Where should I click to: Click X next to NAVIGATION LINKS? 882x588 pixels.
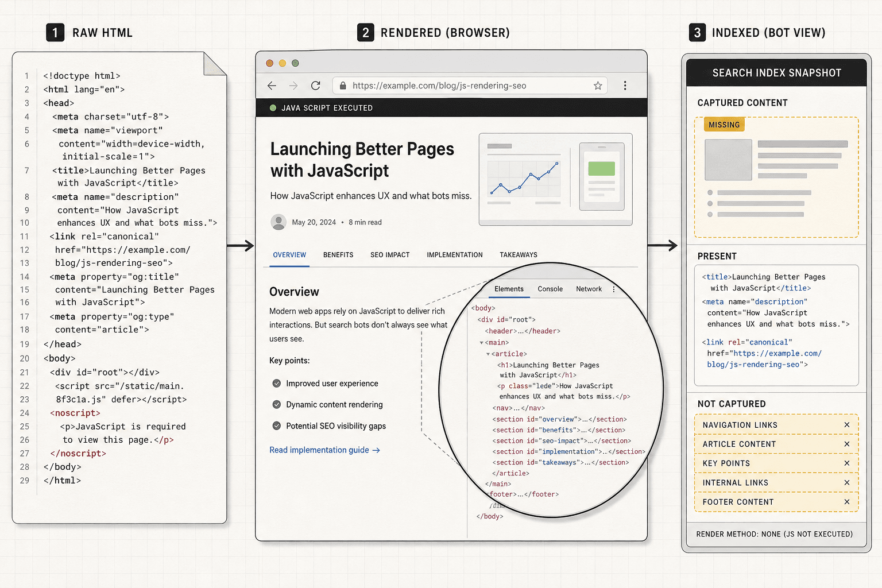pos(846,425)
